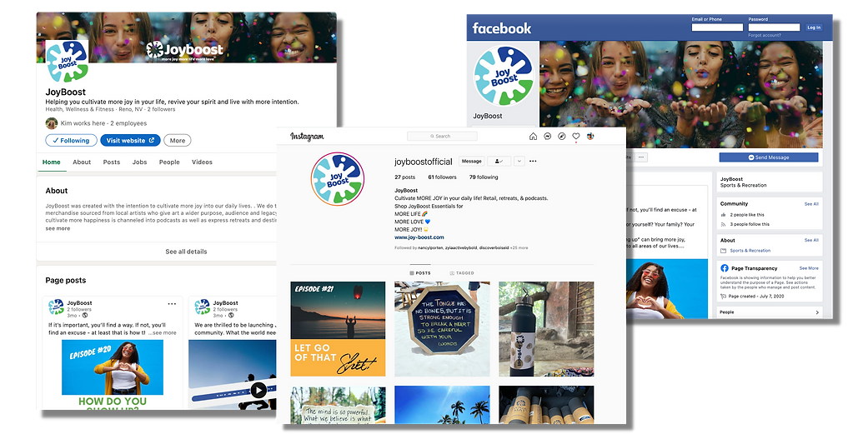Viewport: 868px width, 434px height.
Task: Click the Joyboost logo on LinkedIn banner
Action: tap(184, 50)
